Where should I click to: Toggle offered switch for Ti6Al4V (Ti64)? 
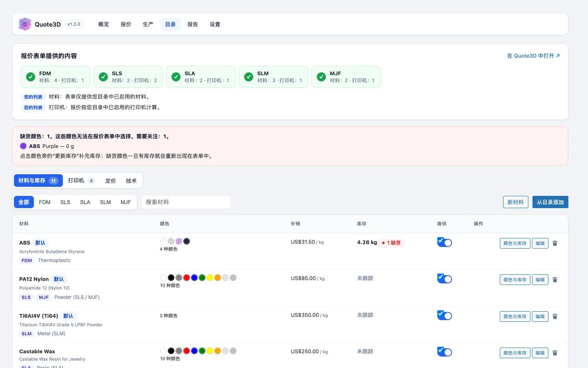pyautogui.click(x=445, y=316)
